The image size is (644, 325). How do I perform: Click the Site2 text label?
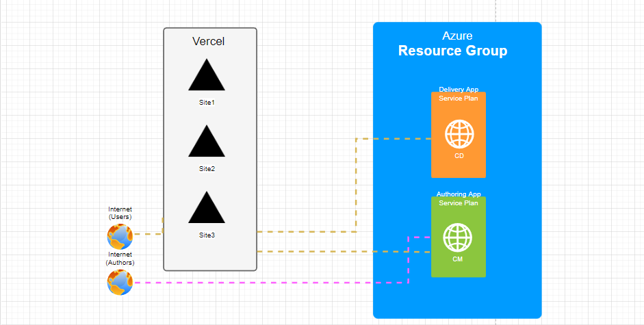pos(207,168)
